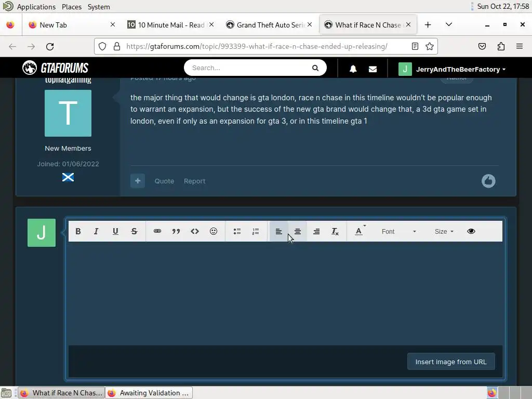
Task: Open the Extensions menu
Action: point(501,46)
